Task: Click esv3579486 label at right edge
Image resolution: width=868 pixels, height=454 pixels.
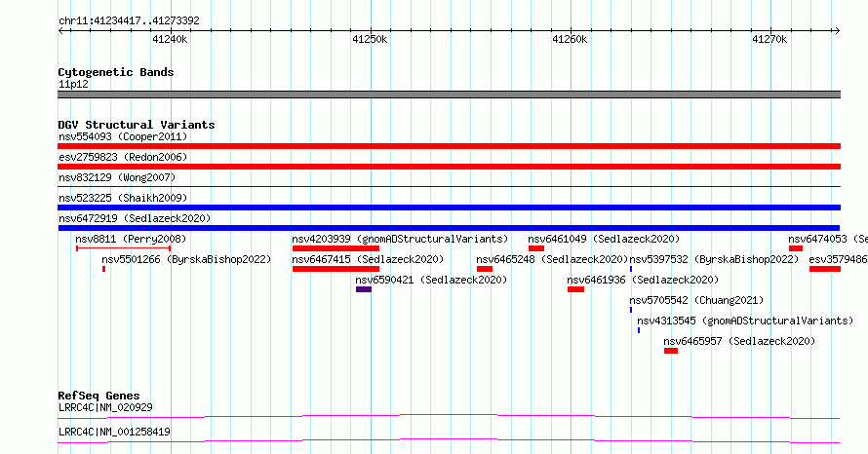Action: coord(838,259)
